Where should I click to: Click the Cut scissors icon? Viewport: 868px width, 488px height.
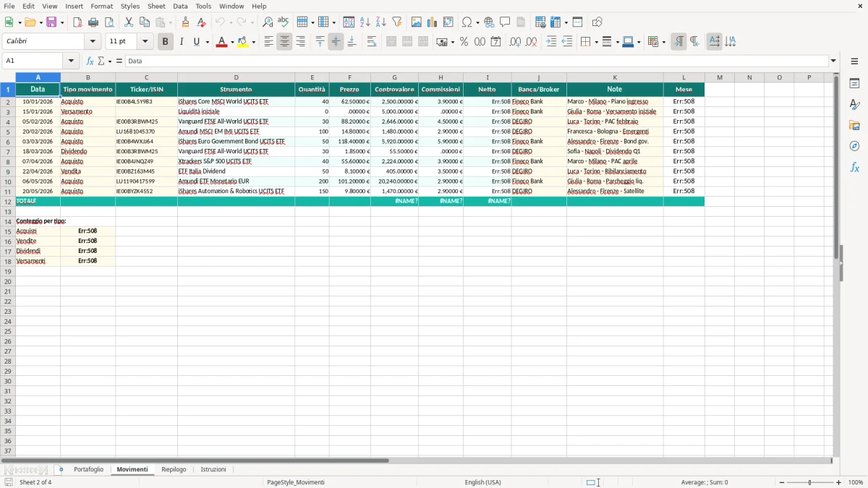[x=129, y=22]
